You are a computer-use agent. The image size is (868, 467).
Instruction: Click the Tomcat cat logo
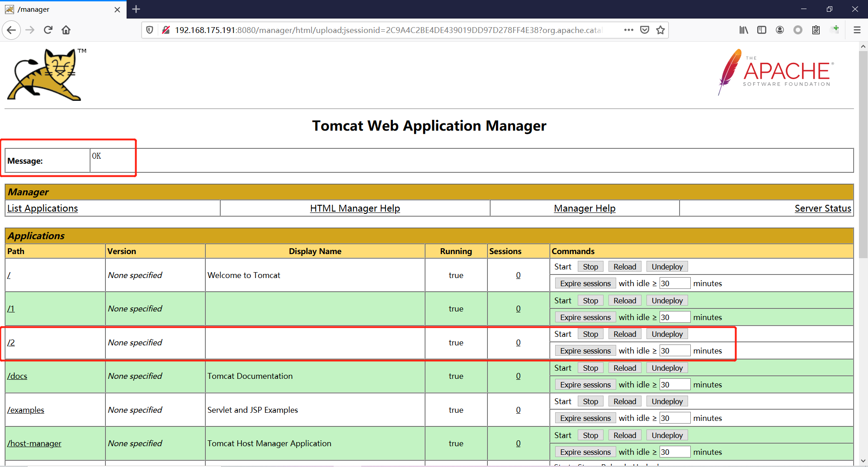[46, 74]
